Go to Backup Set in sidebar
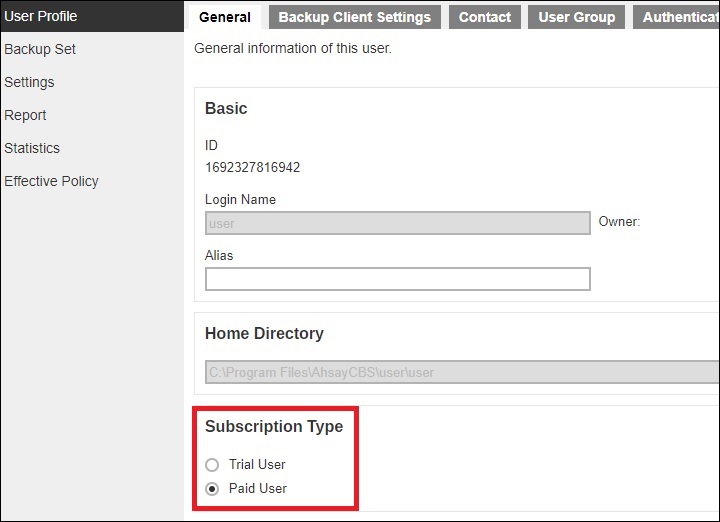Viewport: 720px width, 522px height. 40,49
